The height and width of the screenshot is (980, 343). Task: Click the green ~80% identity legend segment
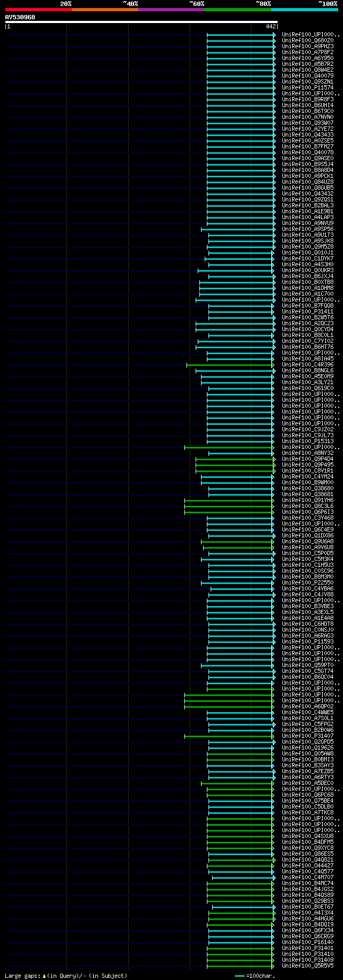[238, 10]
